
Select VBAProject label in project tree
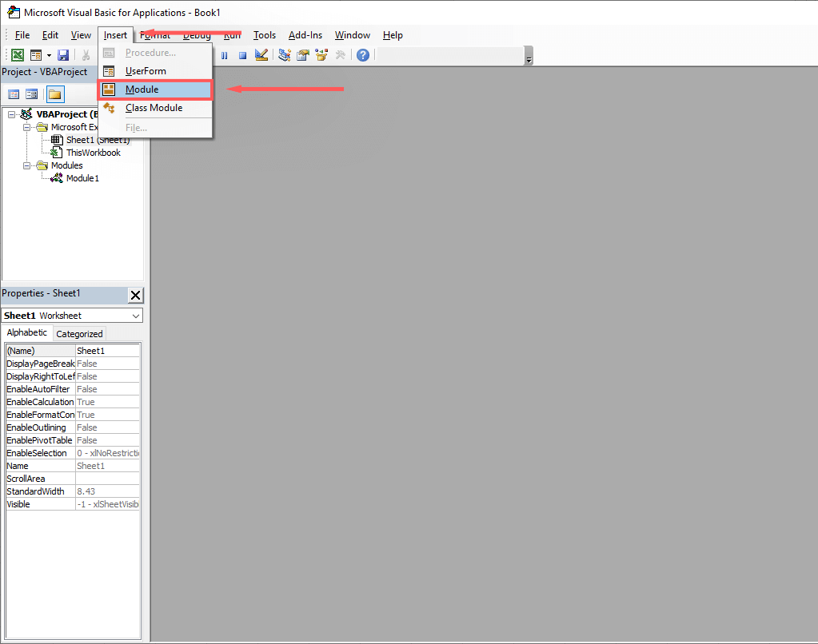[x=67, y=114]
